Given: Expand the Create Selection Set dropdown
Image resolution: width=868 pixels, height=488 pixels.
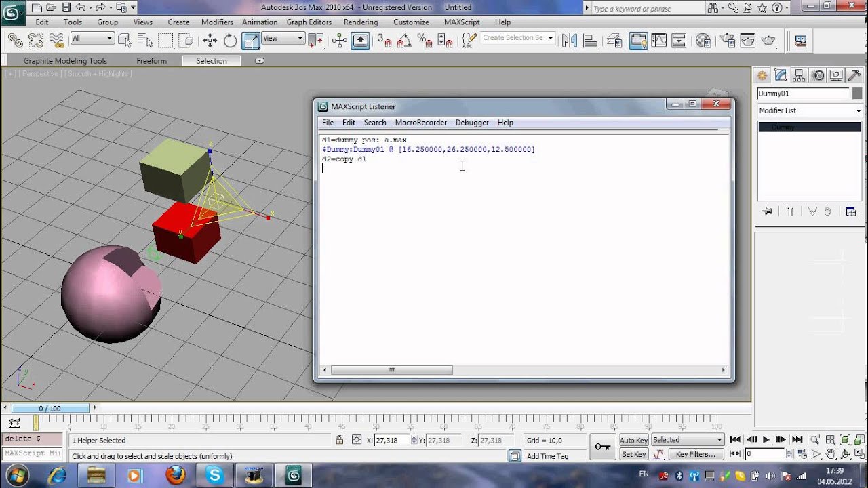Looking at the screenshot, I should 551,38.
